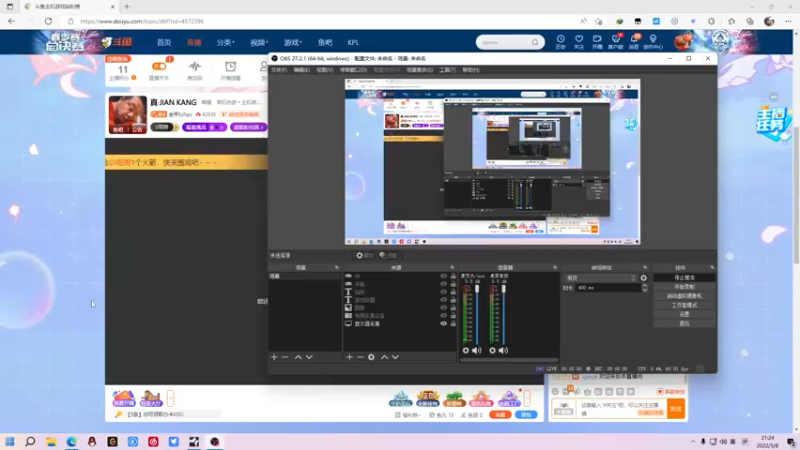The image size is (800, 450).
Task: Toggle visibility eye of the first text source
Action: [443, 292]
